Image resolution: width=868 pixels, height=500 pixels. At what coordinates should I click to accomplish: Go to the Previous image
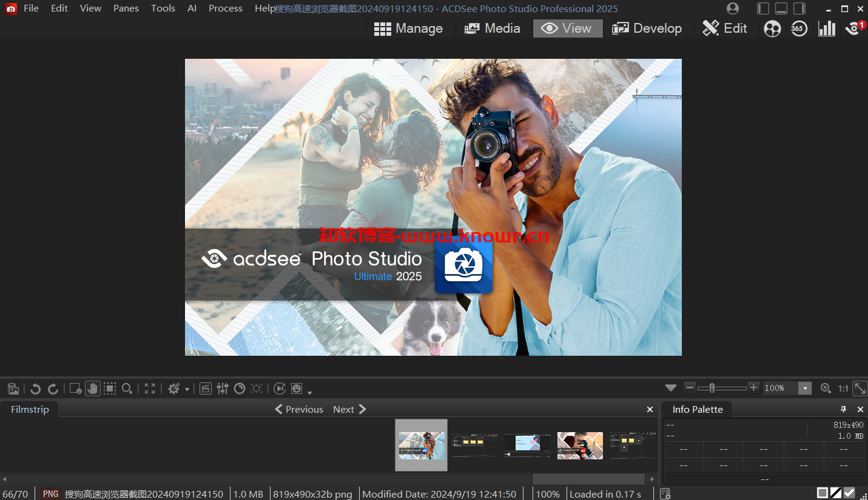(x=299, y=409)
